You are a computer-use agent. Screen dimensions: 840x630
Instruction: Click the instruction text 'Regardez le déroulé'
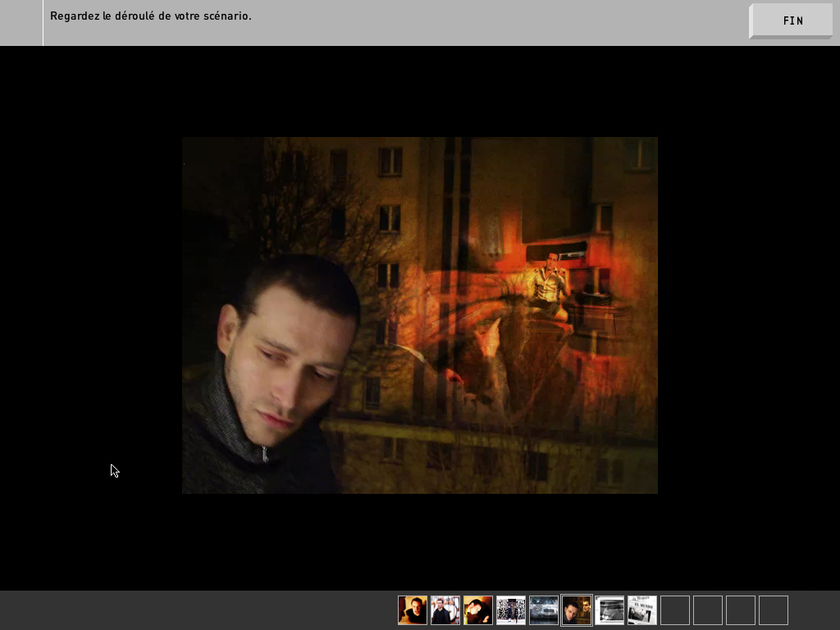[x=150, y=16]
